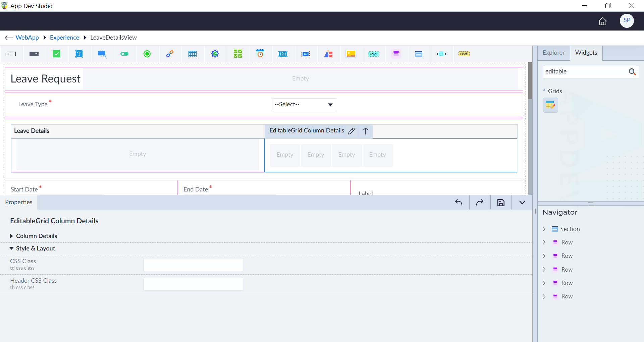Select the date time picker widget icon
644x342 pixels.
(260, 54)
